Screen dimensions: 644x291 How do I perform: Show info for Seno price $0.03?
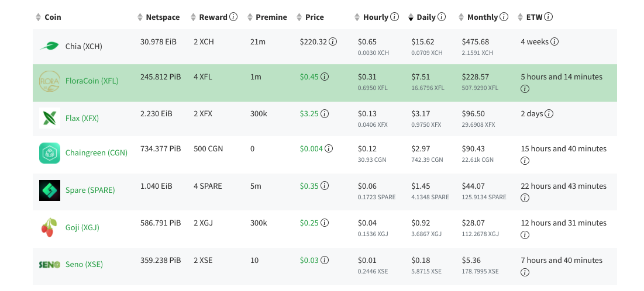pyautogui.click(x=325, y=260)
